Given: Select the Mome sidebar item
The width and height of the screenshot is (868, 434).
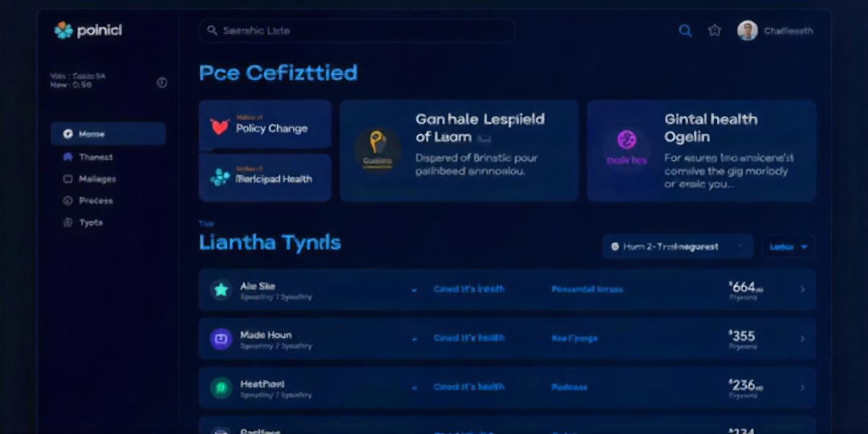Looking at the screenshot, I should (108, 134).
